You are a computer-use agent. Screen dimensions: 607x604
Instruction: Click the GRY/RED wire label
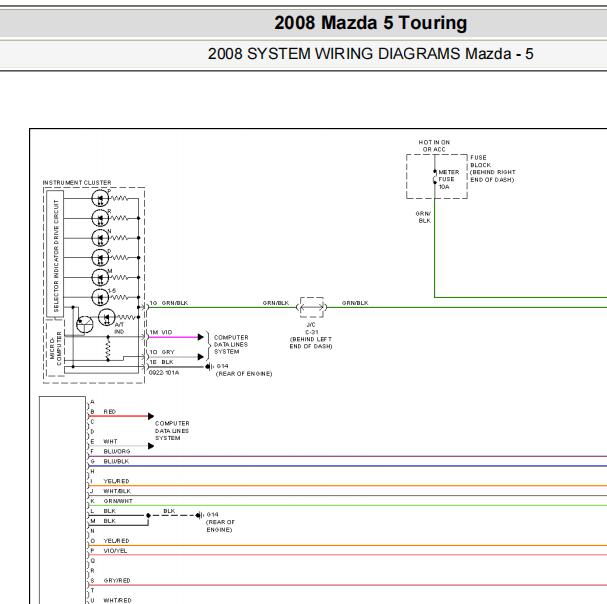(117, 580)
